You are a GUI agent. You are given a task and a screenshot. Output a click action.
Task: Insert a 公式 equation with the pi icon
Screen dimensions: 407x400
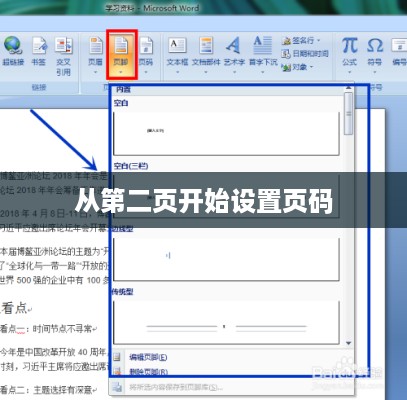pos(349,46)
